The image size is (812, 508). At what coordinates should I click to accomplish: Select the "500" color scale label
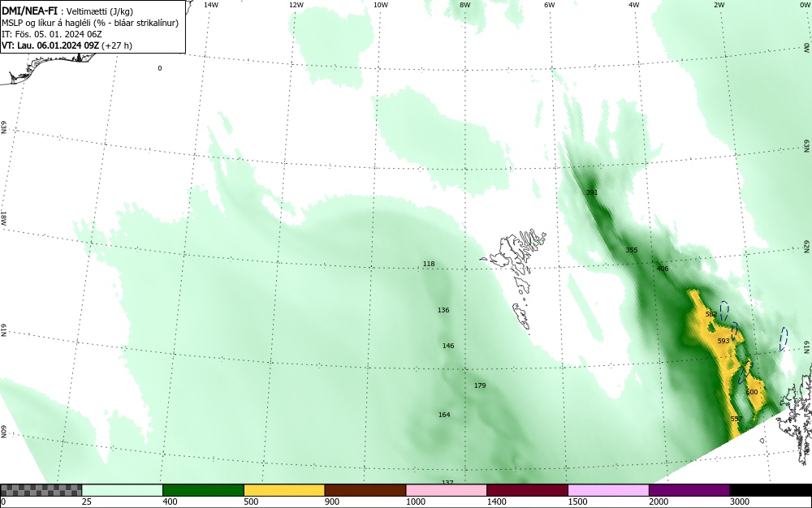tap(251, 502)
